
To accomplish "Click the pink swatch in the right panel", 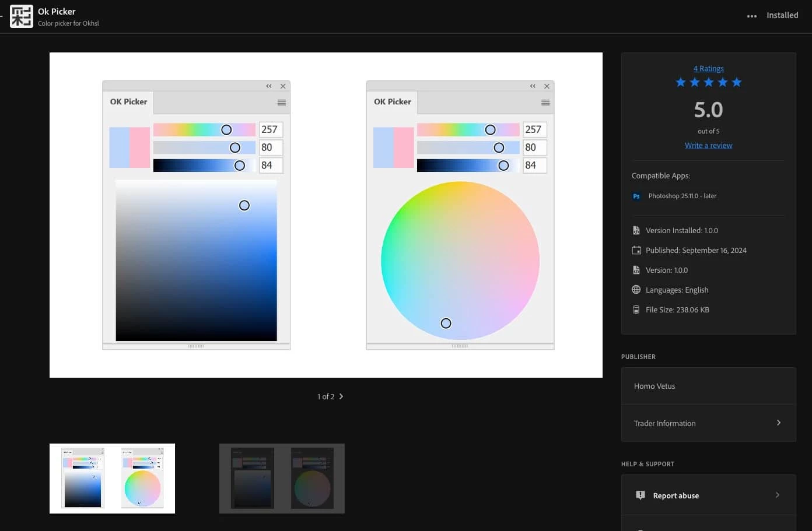I will 404,147.
